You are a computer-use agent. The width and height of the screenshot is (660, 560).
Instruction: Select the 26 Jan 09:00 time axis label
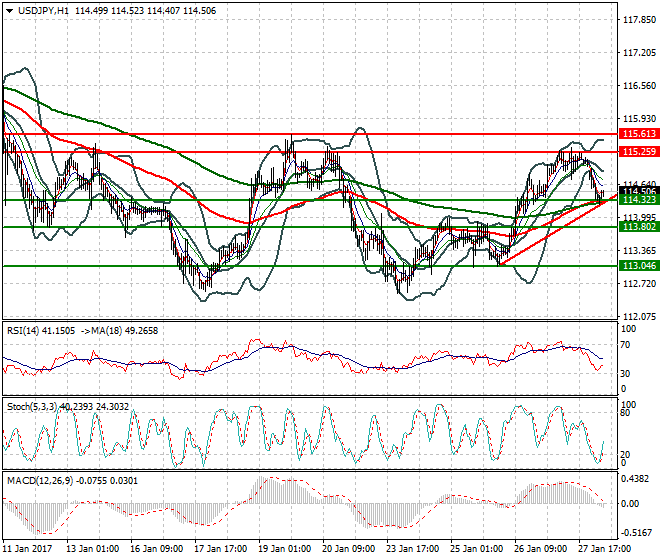(x=540, y=549)
